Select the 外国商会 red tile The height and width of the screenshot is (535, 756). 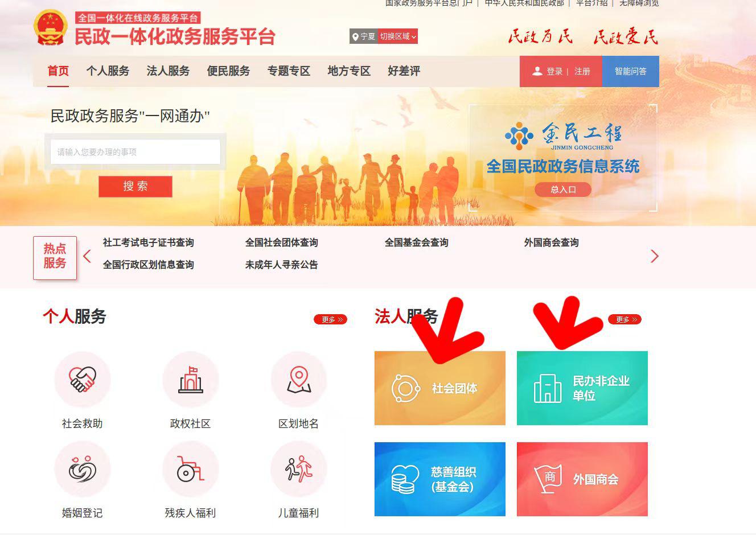(582, 479)
